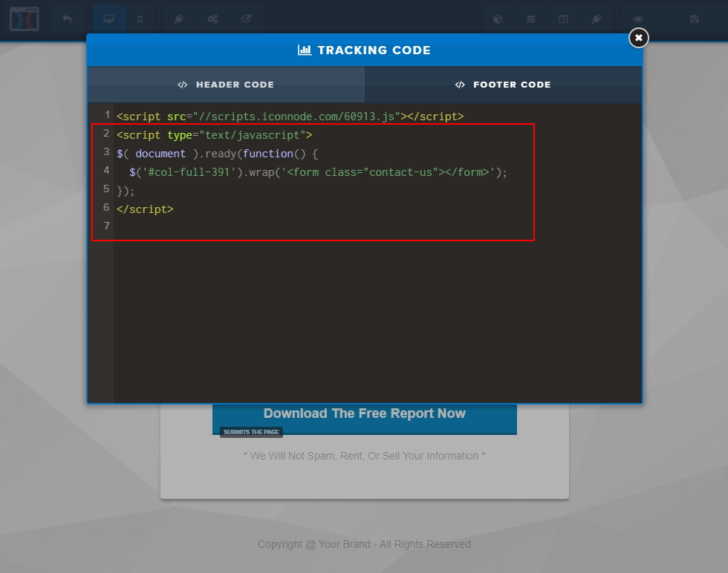The height and width of the screenshot is (573, 728).
Task: Close the Tracking Code dialog
Action: (x=638, y=38)
